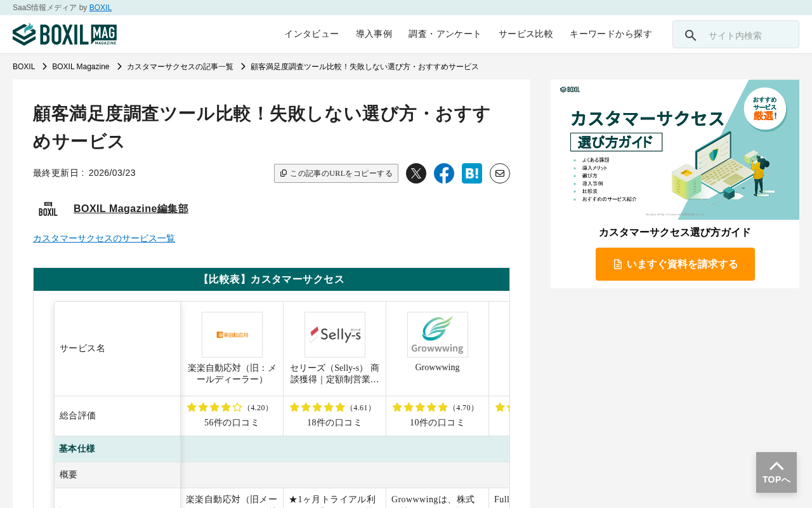Click the 総合評価 row label
The width and height of the screenshot is (812, 508).
[78, 416]
